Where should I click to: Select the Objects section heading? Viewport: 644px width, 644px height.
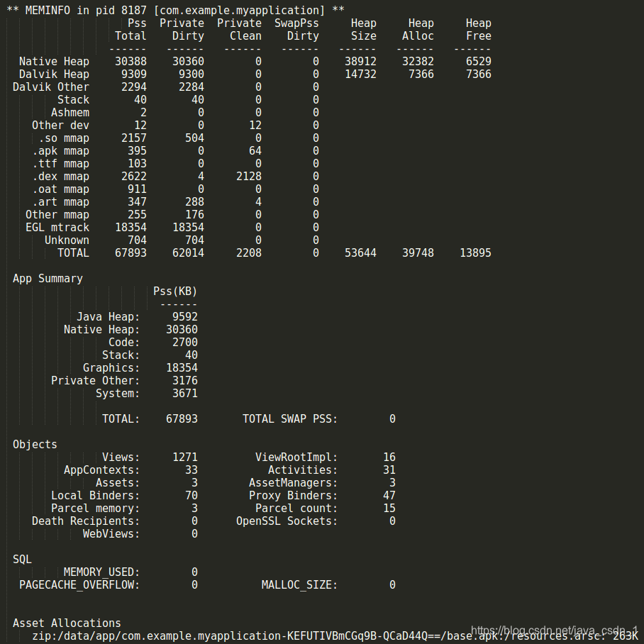[x=35, y=445]
